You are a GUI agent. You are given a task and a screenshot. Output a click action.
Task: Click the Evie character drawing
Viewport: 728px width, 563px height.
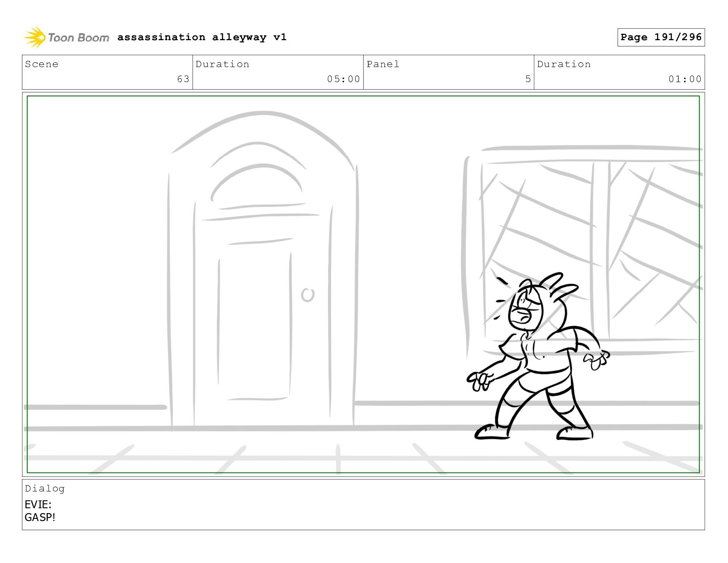pos(538,357)
